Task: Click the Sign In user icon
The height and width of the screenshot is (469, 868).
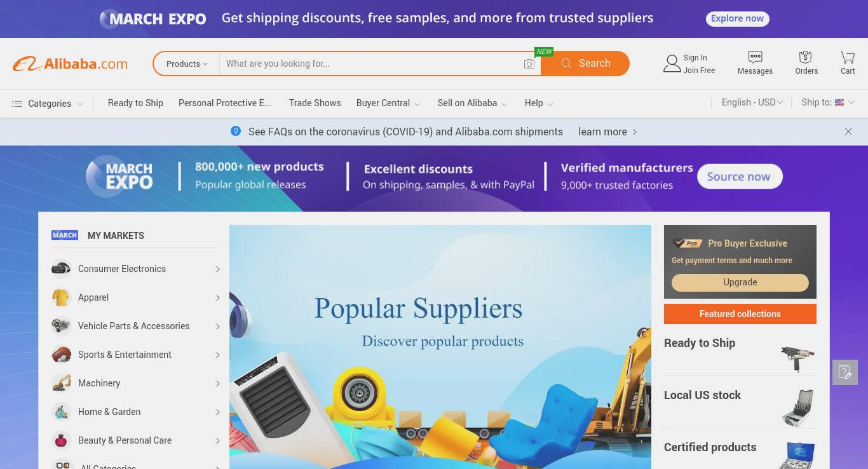Action: [x=672, y=64]
